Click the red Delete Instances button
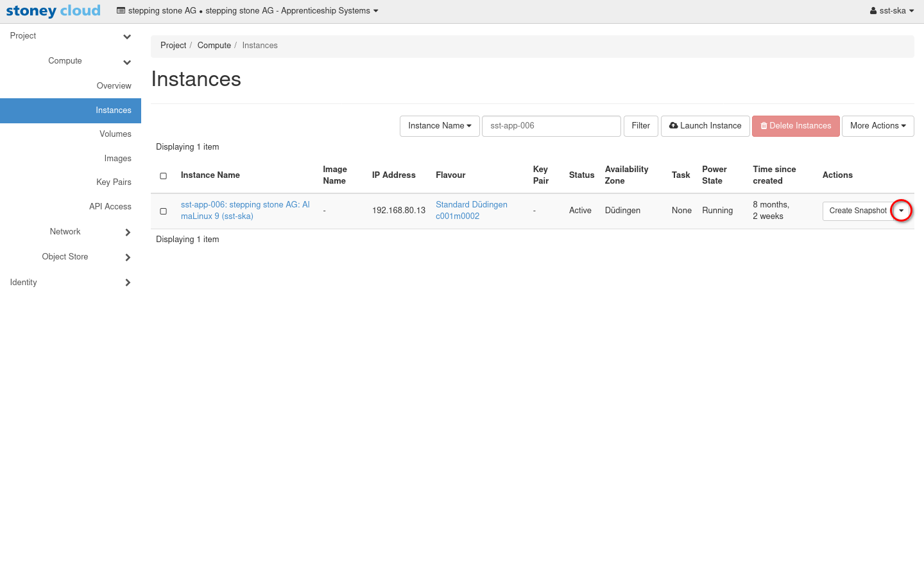Screen dimensions: 924x578 795,126
